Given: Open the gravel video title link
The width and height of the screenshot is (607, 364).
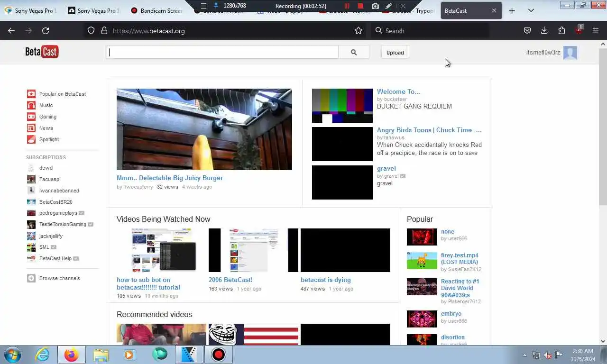Looking at the screenshot, I should [386, 168].
